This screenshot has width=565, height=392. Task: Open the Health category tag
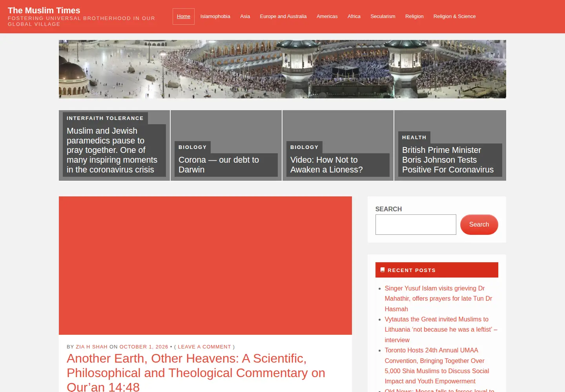(414, 137)
